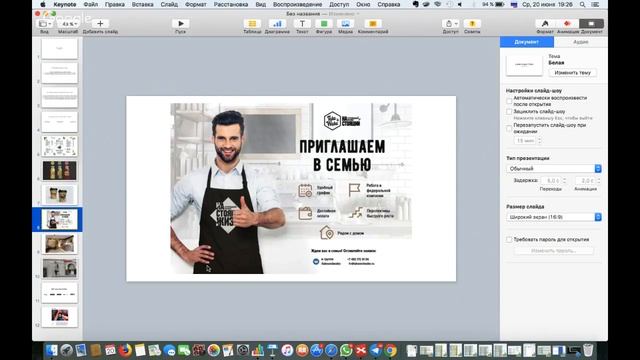Insert a table with the Таблица icon
Screen dimensions: 640x360
pos(252,24)
